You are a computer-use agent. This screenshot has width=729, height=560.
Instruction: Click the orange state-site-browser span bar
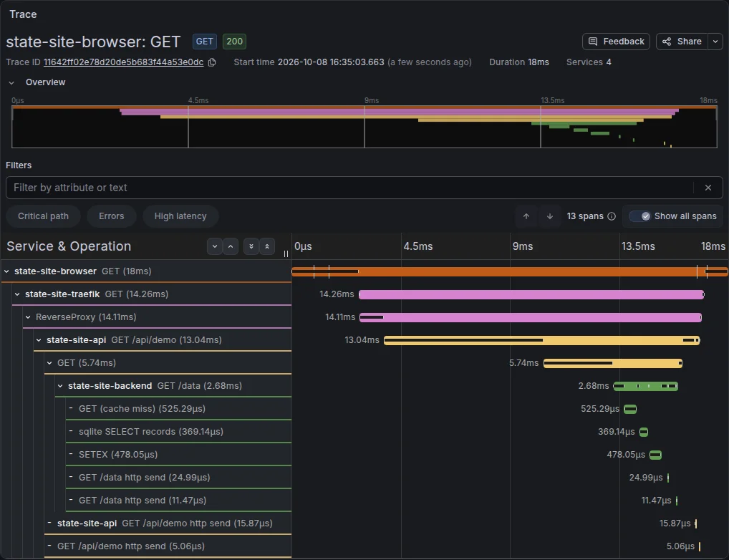510,271
